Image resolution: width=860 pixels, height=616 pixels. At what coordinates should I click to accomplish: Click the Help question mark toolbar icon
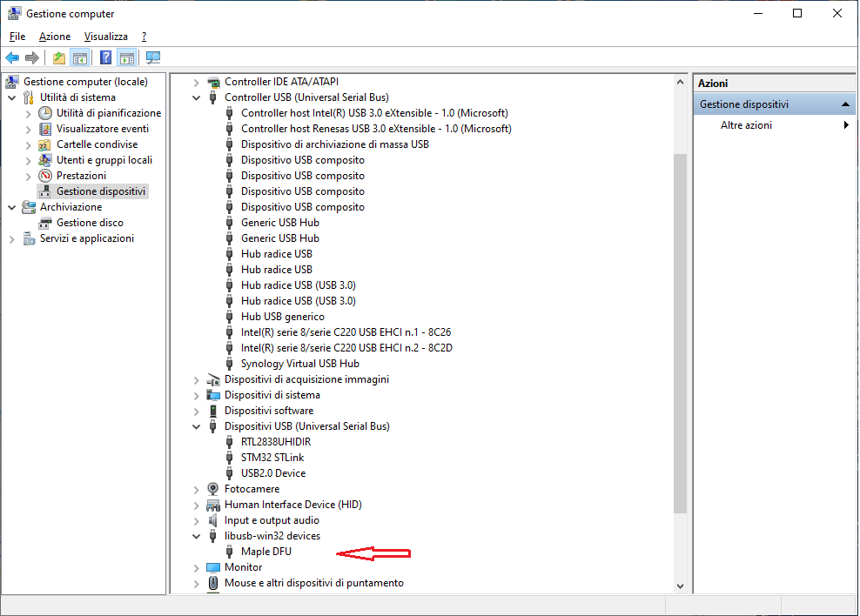click(x=104, y=57)
